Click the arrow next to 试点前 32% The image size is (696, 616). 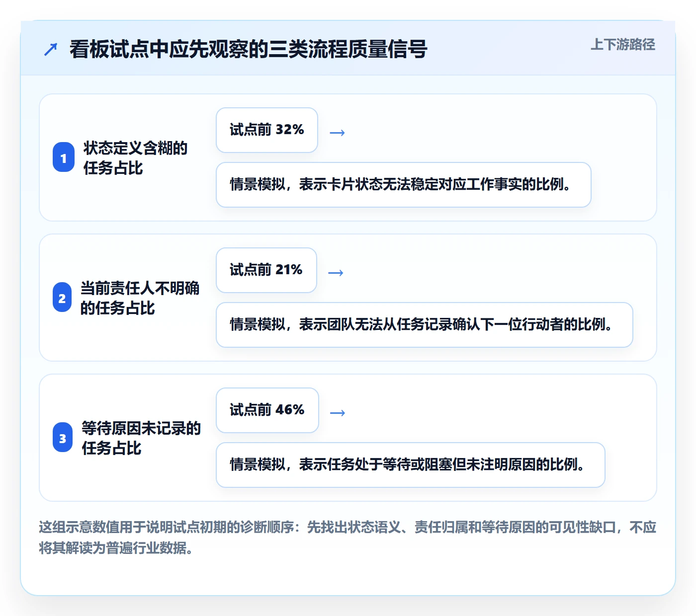[338, 133]
